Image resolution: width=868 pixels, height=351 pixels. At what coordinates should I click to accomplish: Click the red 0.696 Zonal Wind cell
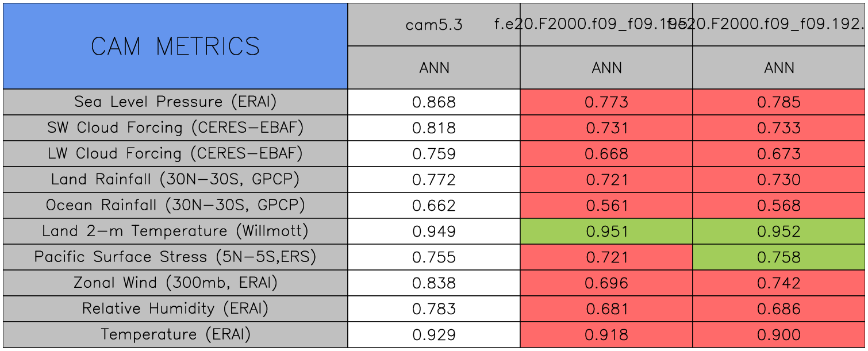(x=606, y=283)
